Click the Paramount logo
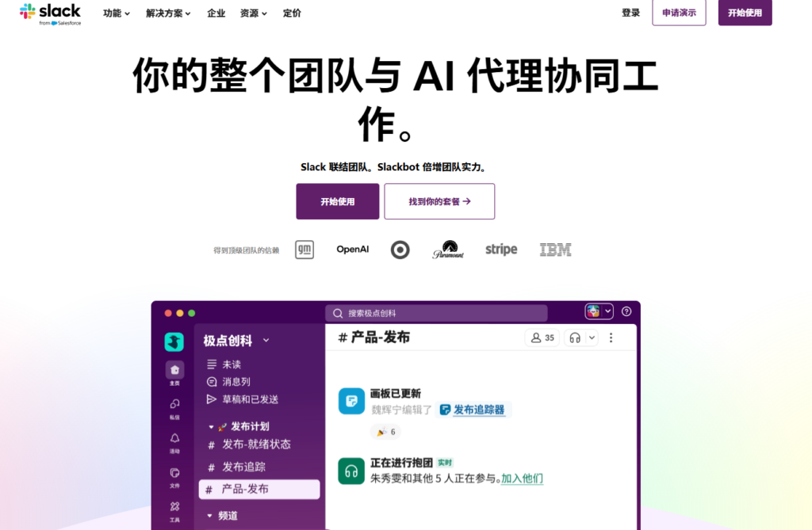 449,250
